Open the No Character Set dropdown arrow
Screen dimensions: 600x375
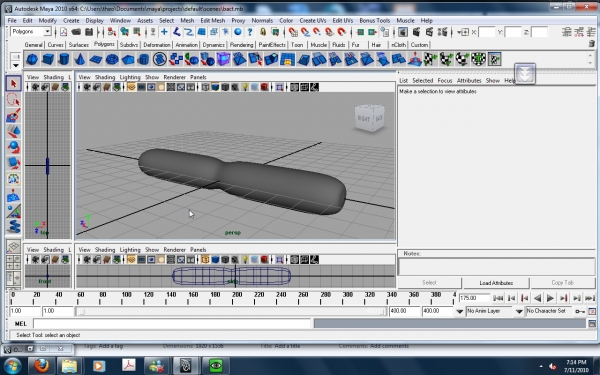(519, 311)
